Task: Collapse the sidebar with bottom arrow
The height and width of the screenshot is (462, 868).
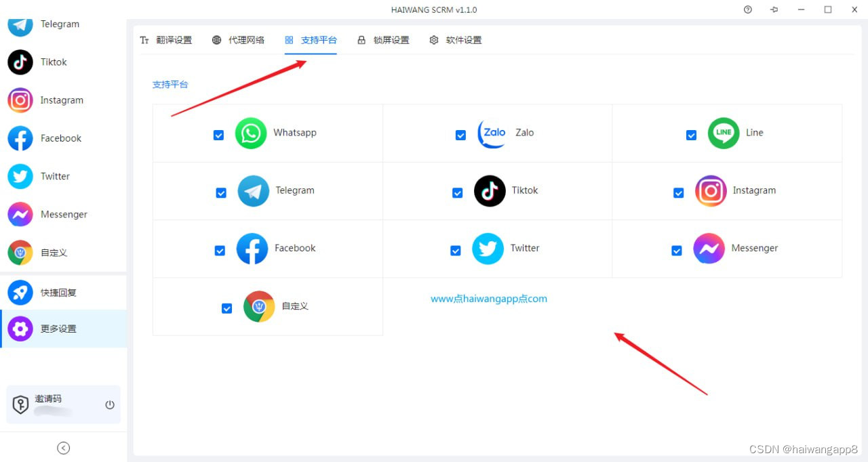Action: coord(63,448)
